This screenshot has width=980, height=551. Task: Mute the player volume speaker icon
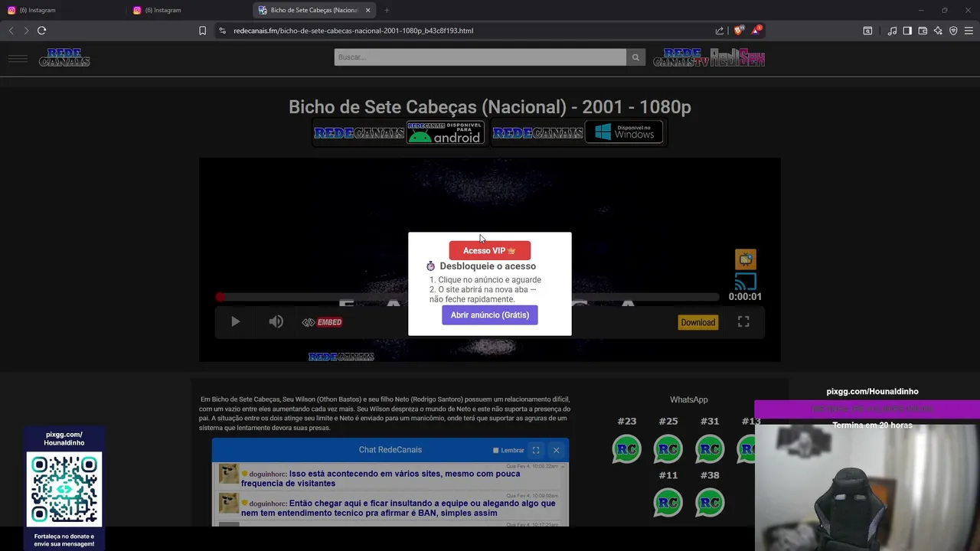click(276, 322)
